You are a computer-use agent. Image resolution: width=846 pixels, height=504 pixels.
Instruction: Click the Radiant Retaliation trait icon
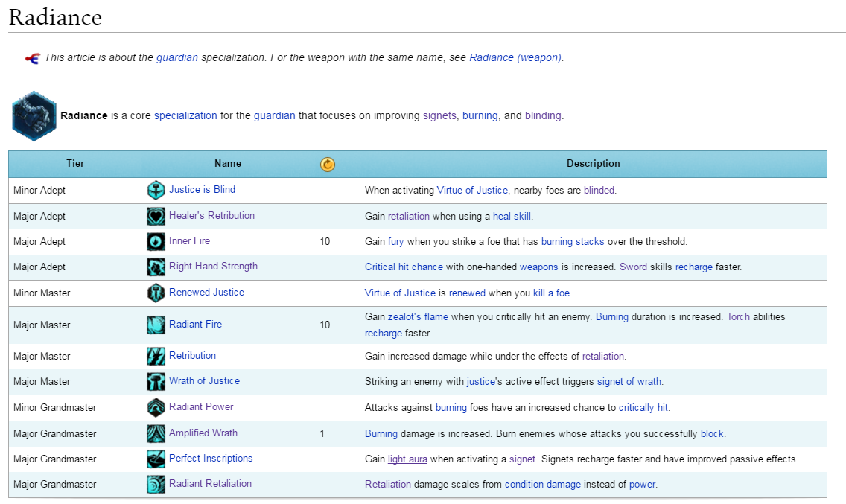(156, 484)
